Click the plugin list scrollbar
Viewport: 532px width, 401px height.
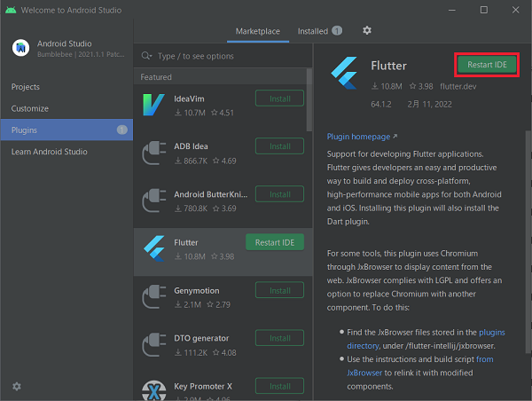pyautogui.click(x=309, y=99)
